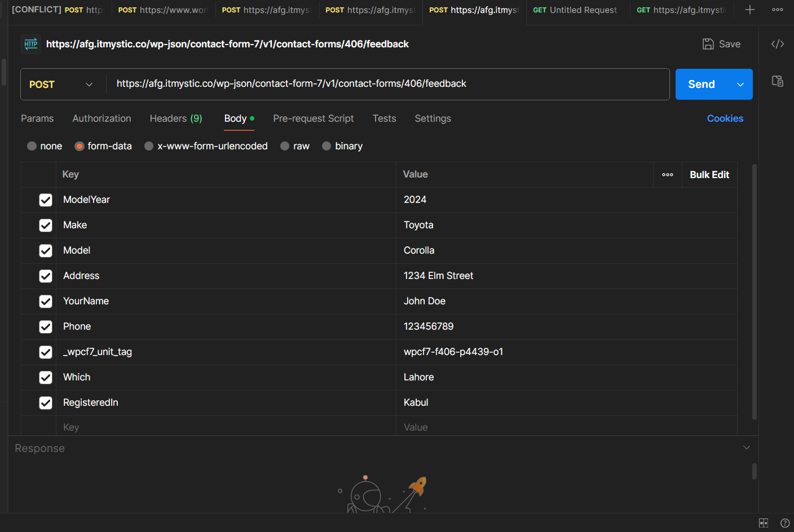794x532 pixels.
Task: Select the x-www-form-urlencoded radio option
Action: click(x=149, y=146)
